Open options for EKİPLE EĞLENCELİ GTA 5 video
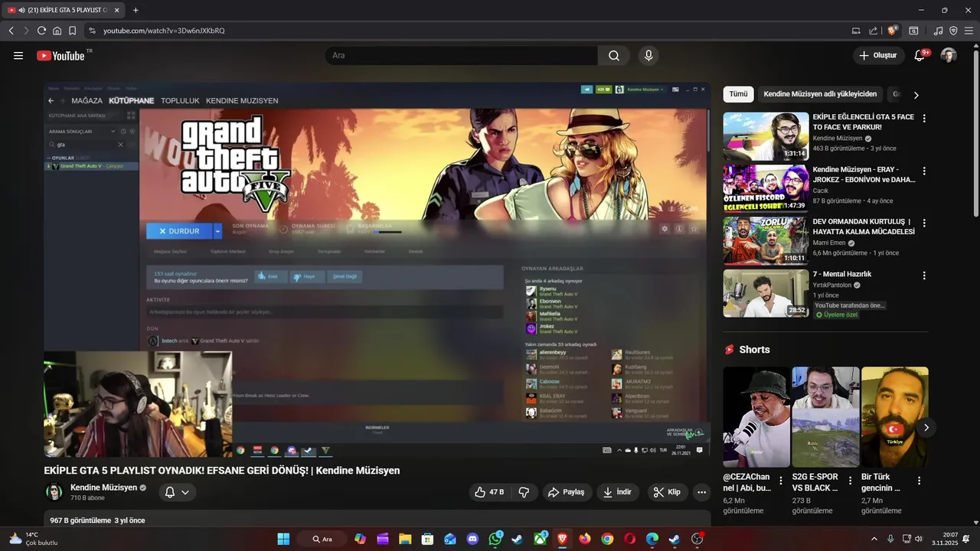The width and height of the screenshot is (980, 551). tap(924, 119)
